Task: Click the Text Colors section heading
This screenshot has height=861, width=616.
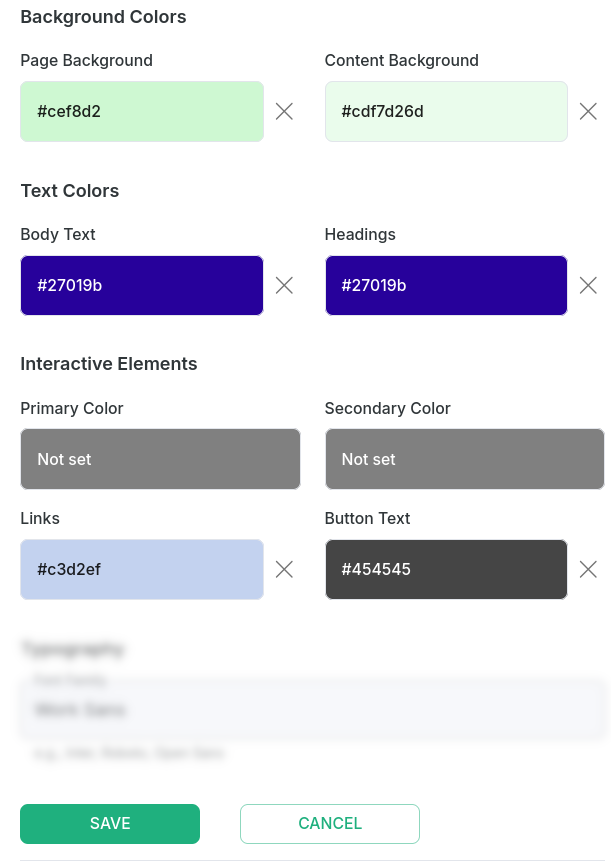Action: point(70,191)
